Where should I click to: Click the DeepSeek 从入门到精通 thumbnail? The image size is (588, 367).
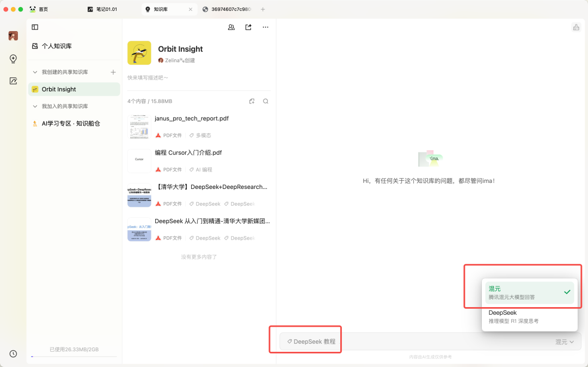pyautogui.click(x=139, y=229)
